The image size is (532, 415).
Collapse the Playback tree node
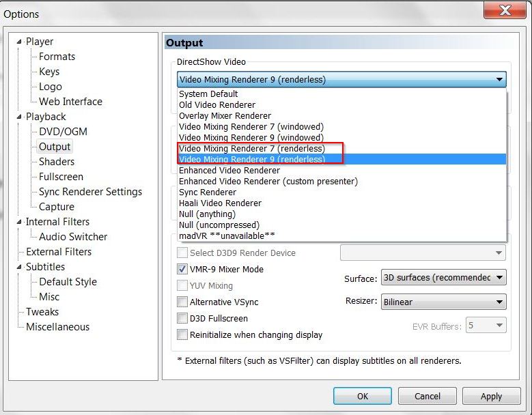[19, 117]
